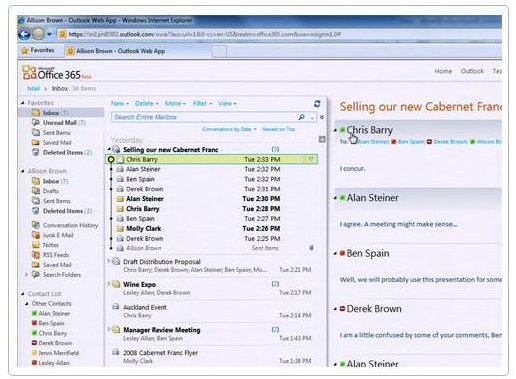Screen dimensions: 516x379
Task: Click the browser Forward button
Action: click(38, 34)
